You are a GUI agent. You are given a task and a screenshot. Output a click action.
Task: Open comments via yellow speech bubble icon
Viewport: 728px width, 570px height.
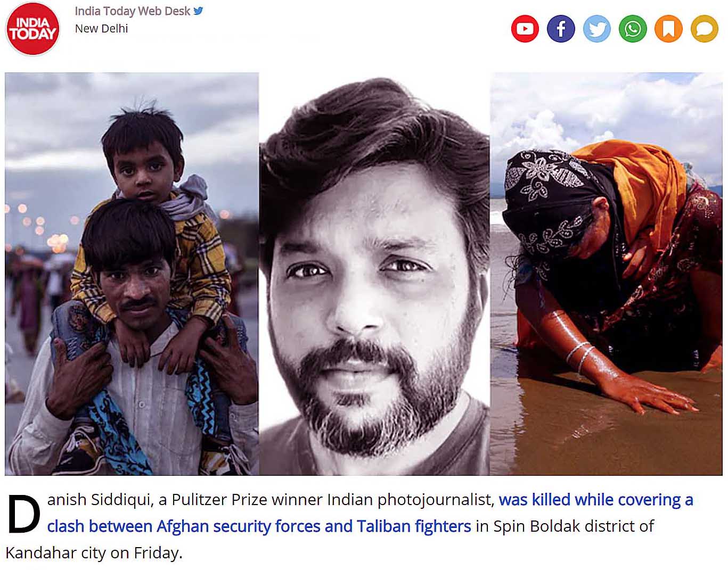(705, 29)
